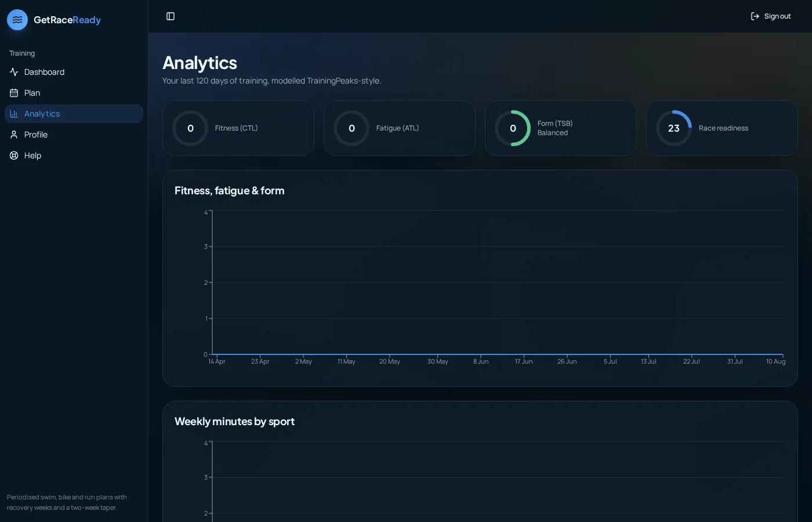
Task: Click the Fatigue (ATL) label
Action: pos(397,128)
